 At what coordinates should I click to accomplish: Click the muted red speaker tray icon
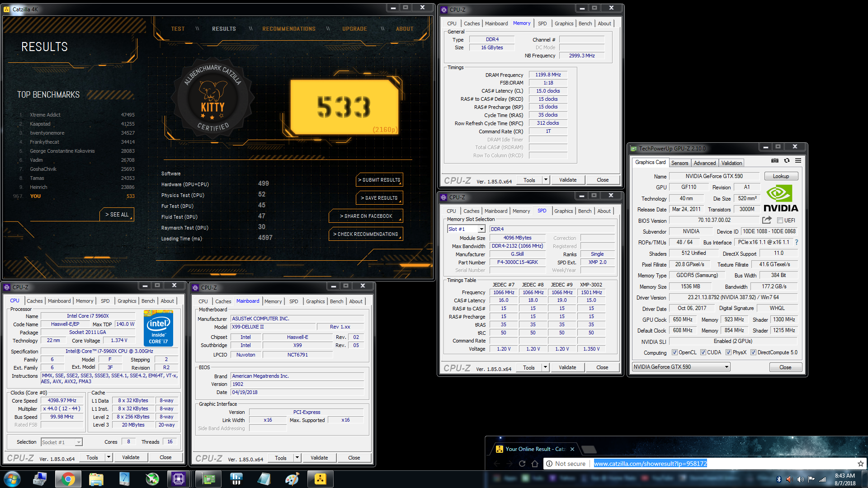[x=789, y=479]
